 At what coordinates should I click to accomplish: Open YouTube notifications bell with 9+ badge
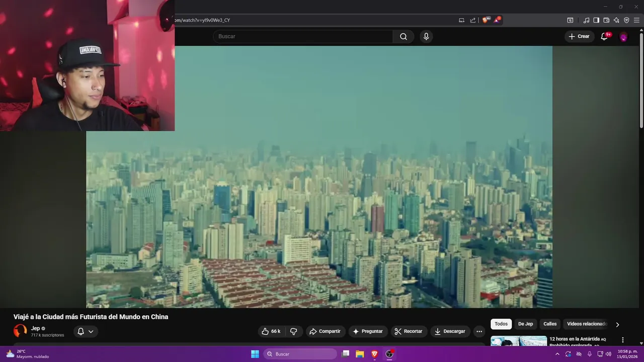click(605, 36)
